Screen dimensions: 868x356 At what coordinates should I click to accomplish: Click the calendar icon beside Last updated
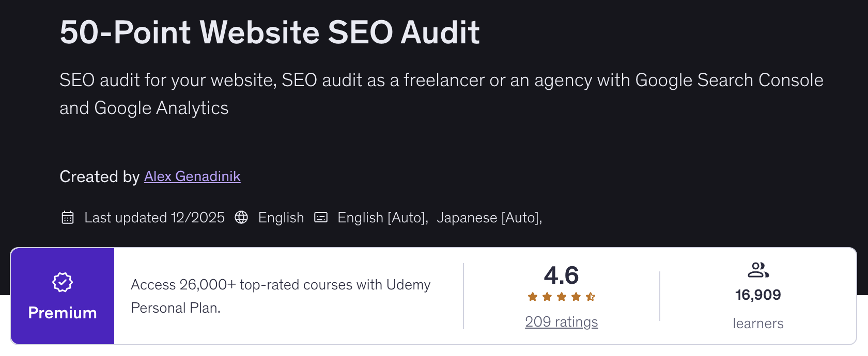pos(68,218)
